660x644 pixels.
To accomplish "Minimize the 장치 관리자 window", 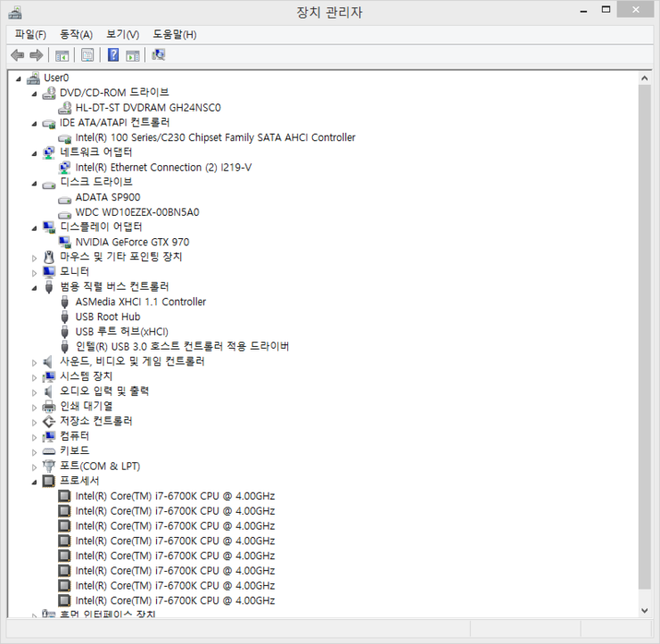I will (583, 11).
